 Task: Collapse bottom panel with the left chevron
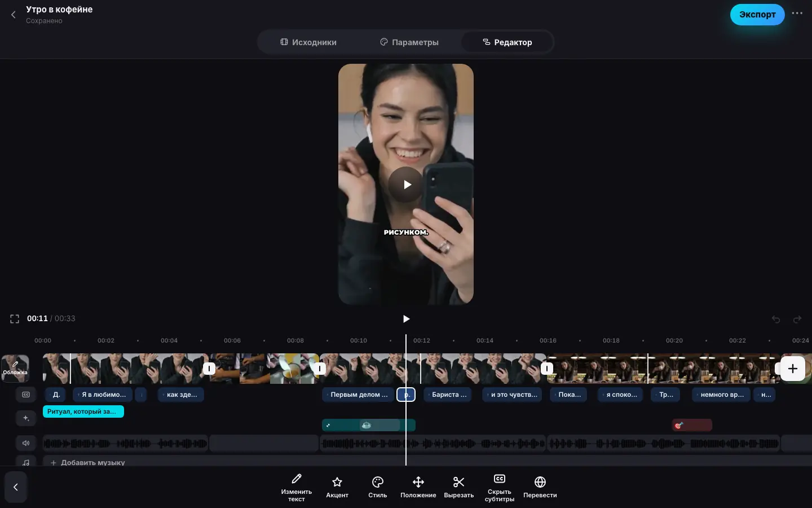16,487
